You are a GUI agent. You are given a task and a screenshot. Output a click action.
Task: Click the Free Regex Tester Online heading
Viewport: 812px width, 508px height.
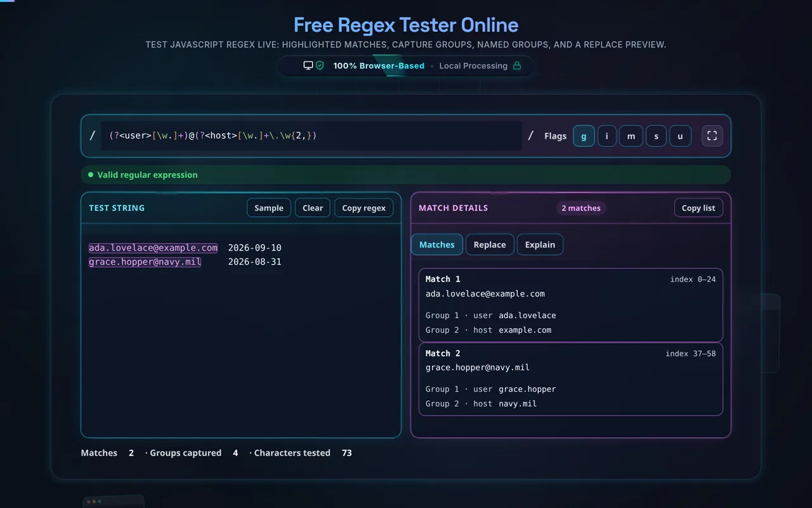(406, 25)
